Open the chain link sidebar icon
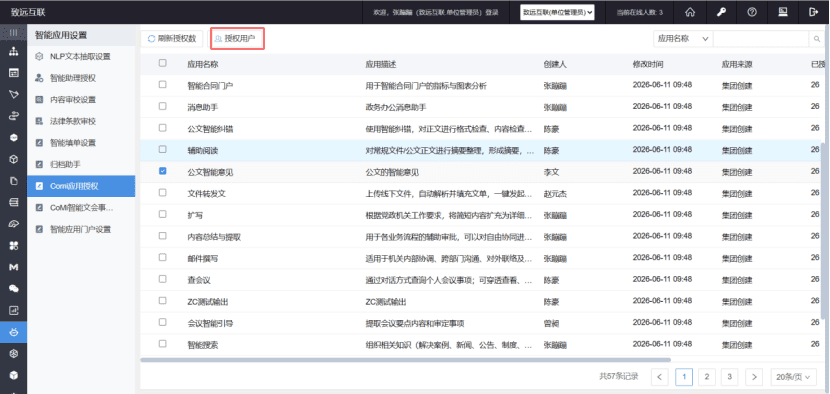 click(x=14, y=117)
